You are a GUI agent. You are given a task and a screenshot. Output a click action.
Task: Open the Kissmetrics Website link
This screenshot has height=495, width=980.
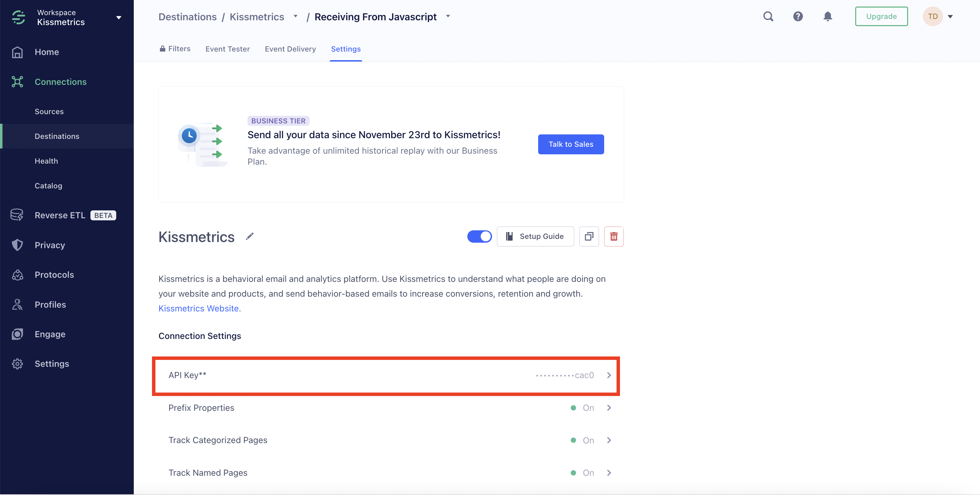pos(199,308)
